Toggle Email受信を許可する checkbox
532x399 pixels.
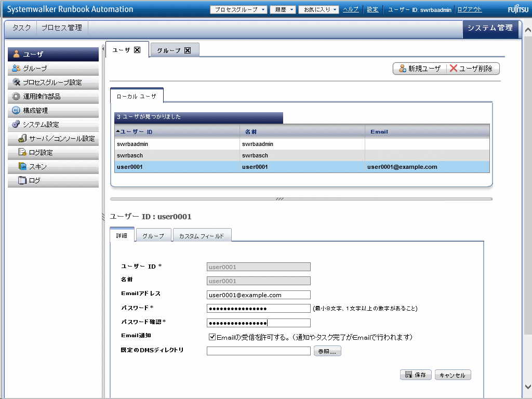212,337
